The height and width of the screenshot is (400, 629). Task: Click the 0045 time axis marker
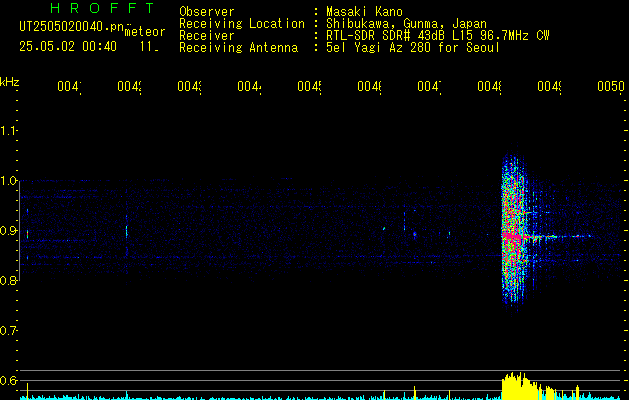pos(309,86)
